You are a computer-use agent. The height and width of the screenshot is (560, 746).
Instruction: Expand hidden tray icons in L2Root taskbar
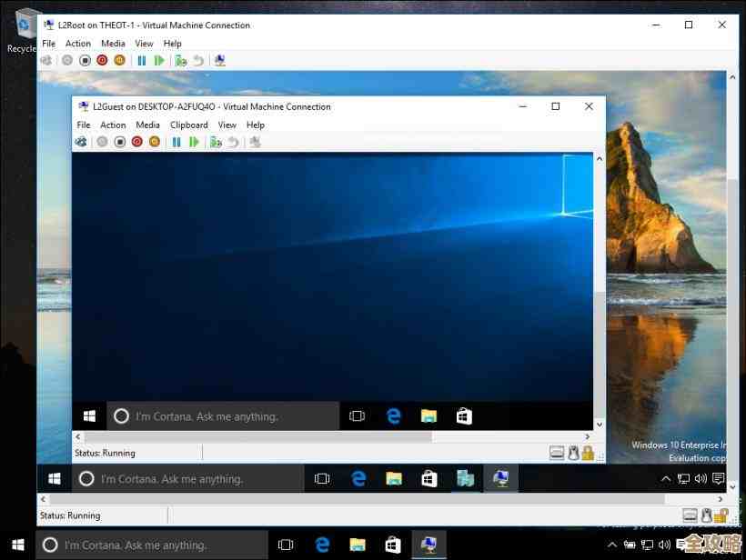point(666,479)
